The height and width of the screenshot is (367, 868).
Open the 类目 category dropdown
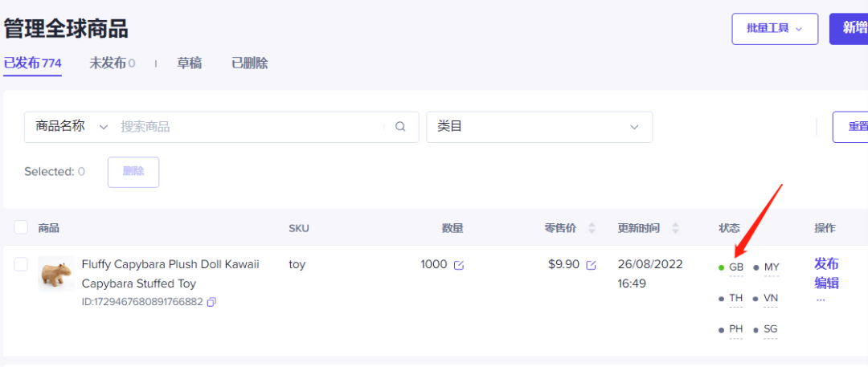538,127
